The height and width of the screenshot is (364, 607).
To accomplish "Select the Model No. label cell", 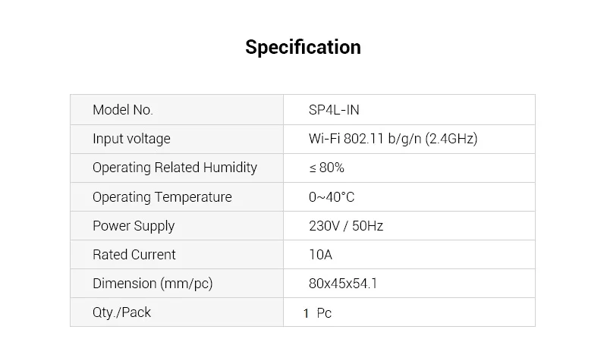I will 177,110.
